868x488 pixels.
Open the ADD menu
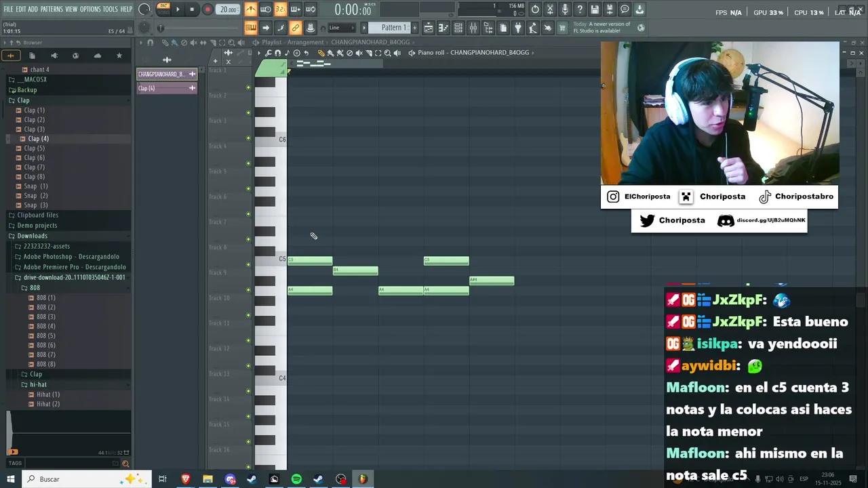pyautogui.click(x=33, y=9)
